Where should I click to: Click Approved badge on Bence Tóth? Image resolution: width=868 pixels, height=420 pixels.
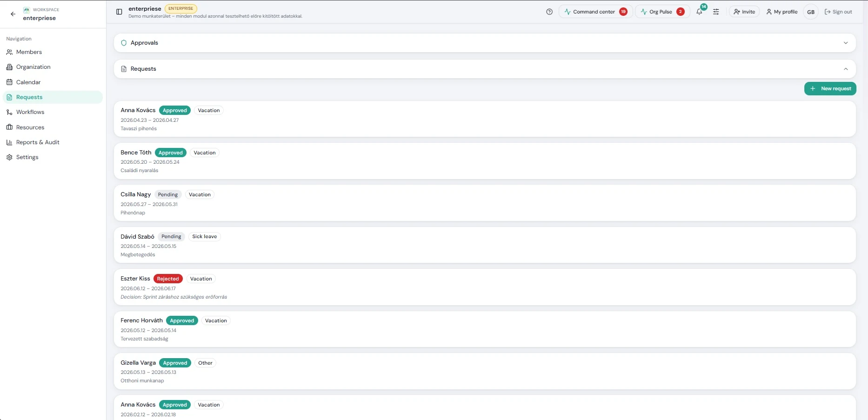click(x=170, y=153)
